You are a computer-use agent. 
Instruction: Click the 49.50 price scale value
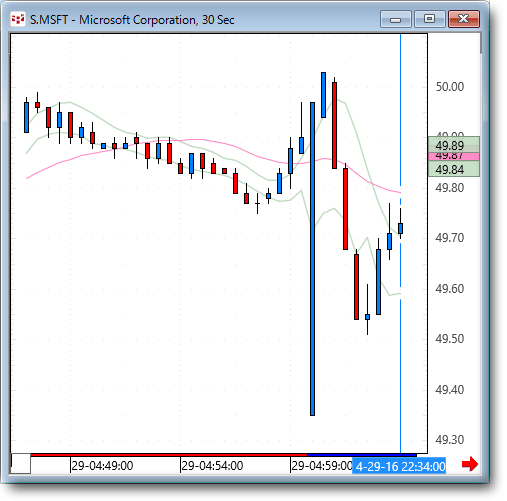click(x=450, y=339)
